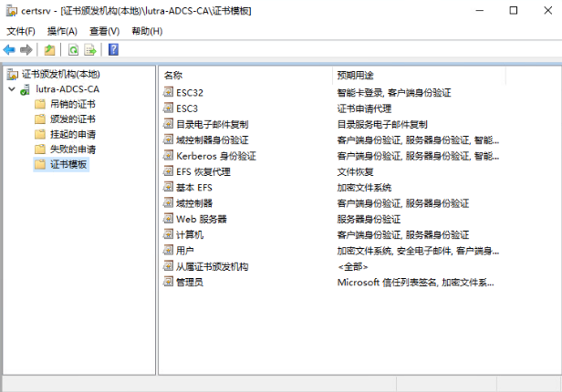
Task: Click the 挂起的申请 folder icon
Action: pyautogui.click(x=40, y=134)
